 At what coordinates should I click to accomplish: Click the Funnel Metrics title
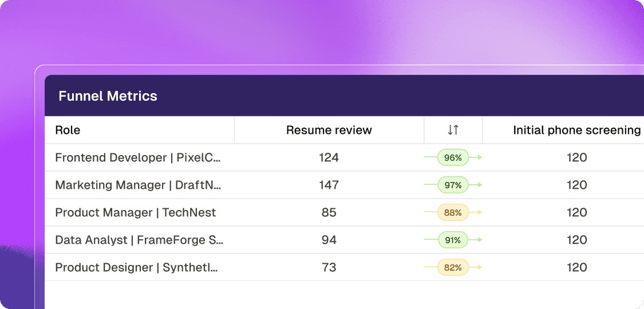(x=108, y=96)
